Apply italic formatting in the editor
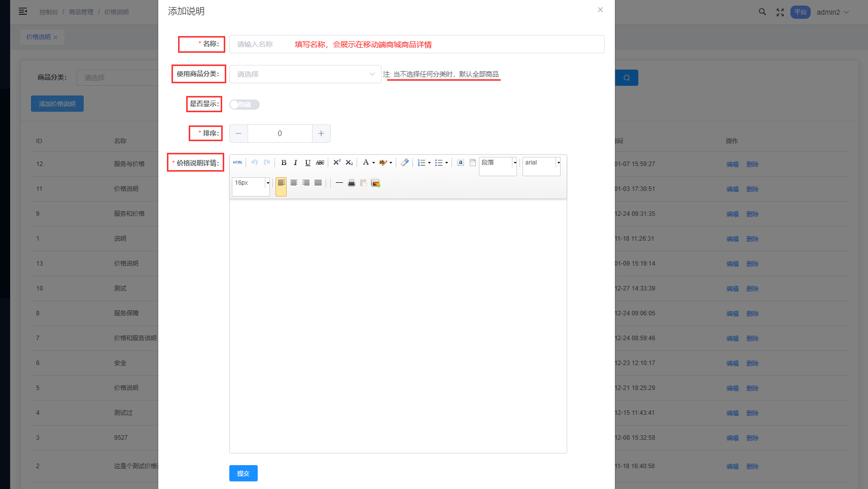This screenshot has height=489, width=868. (295, 162)
